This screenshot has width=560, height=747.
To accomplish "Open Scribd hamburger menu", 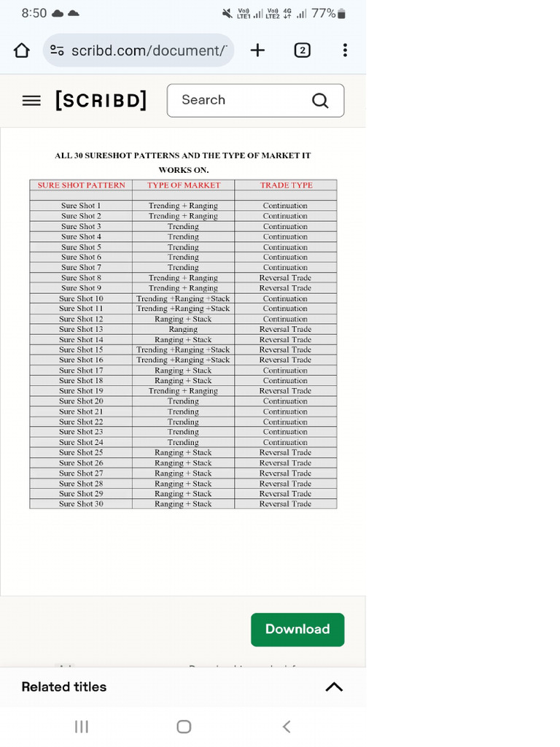I will pos(31,101).
